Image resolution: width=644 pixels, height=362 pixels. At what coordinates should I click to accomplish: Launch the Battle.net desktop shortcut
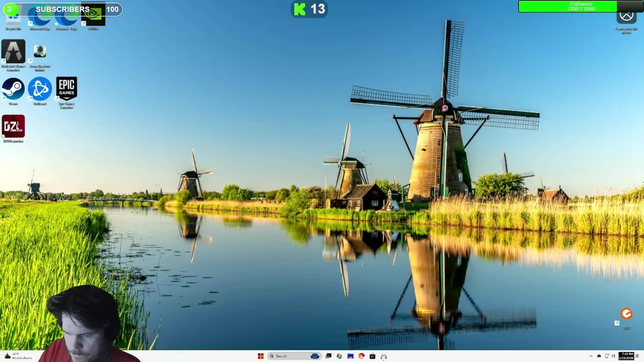[x=40, y=90]
